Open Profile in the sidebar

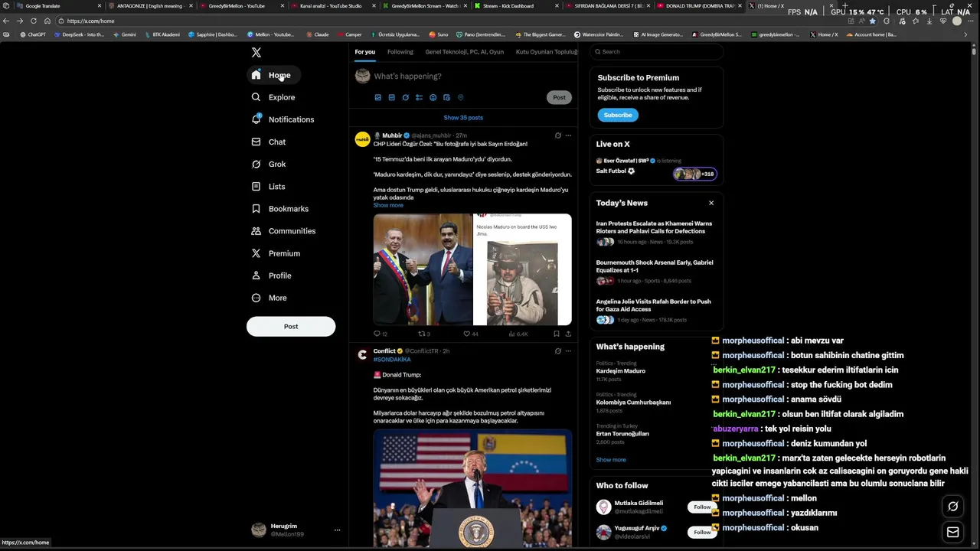pos(271,275)
